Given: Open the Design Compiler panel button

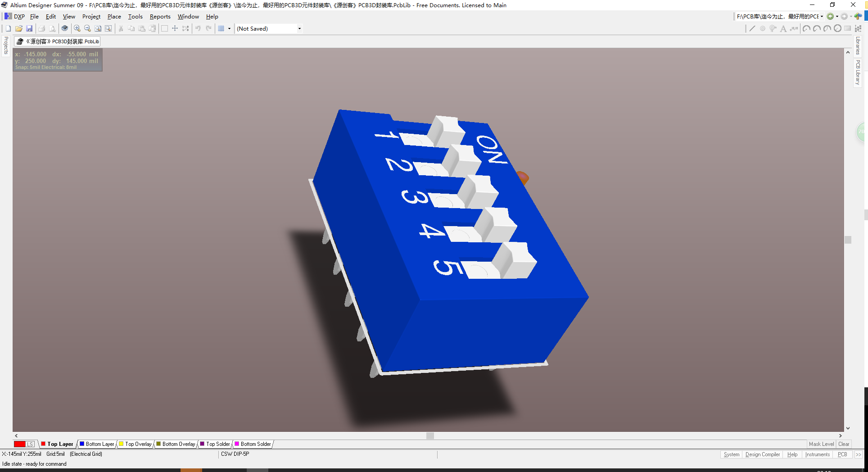Looking at the screenshot, I should point(762,454).
